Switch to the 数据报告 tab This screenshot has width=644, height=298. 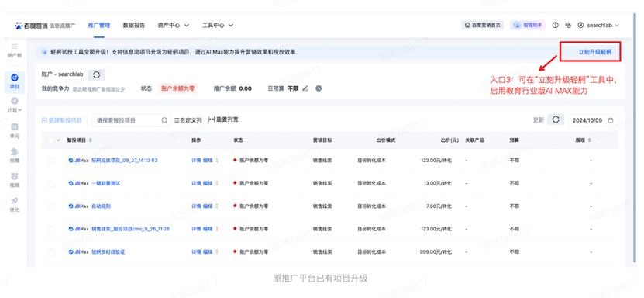pyautogui.click(x=134, y=25)
